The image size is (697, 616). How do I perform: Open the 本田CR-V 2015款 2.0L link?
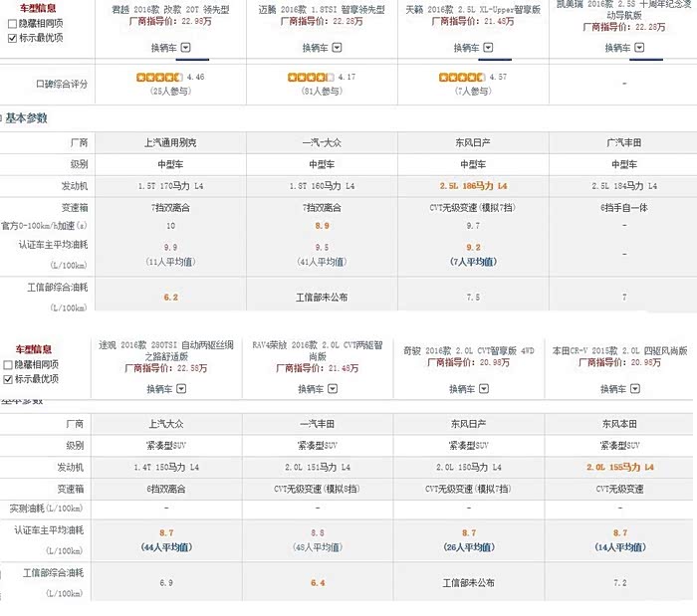coord(619,351)
